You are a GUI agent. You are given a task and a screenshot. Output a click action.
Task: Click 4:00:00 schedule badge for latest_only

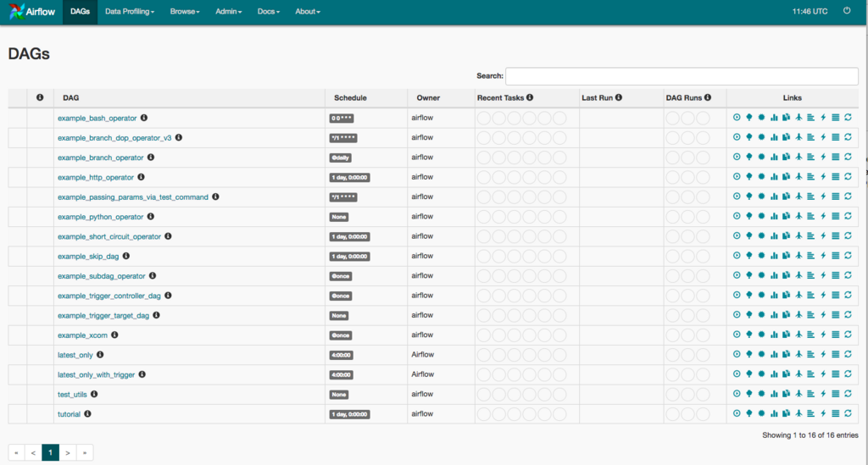tap(341, 355)
